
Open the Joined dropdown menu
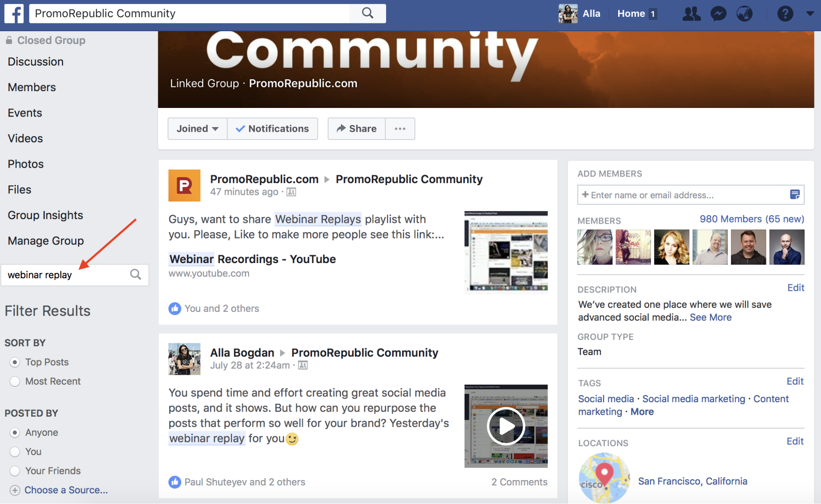197,128
